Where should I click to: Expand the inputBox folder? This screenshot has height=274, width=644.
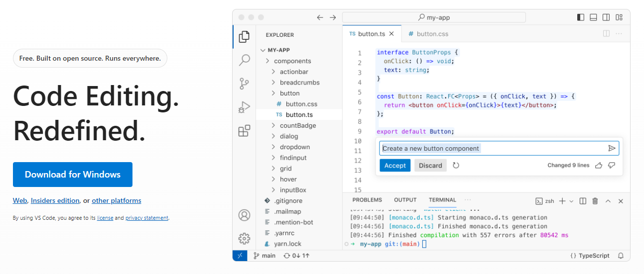point(273,190)
